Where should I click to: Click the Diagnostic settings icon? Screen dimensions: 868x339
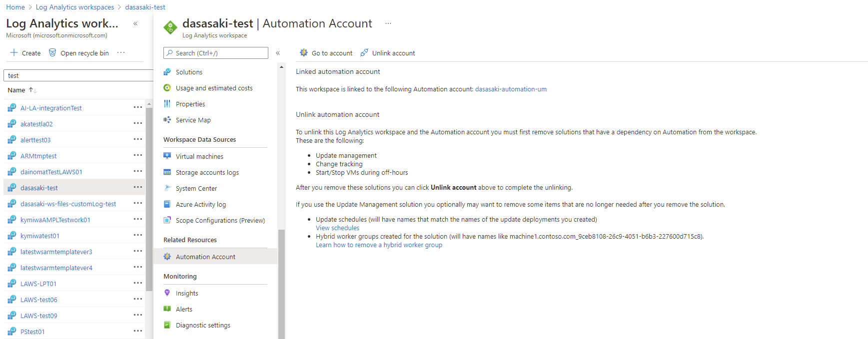[x=167, y=325]
